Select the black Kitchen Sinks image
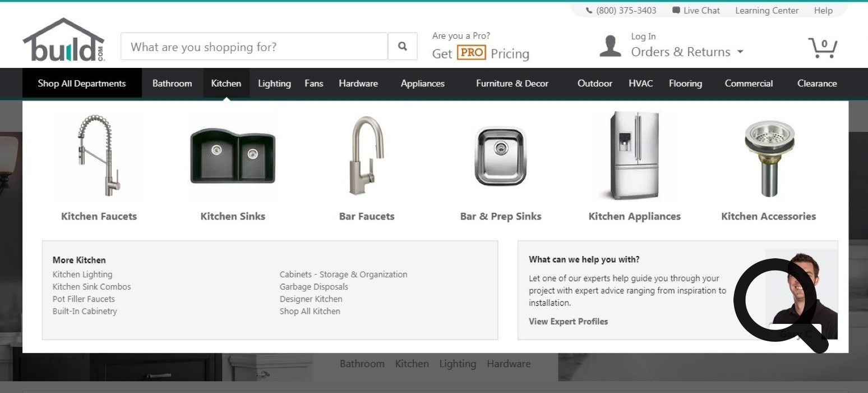The height and width of the screenshot is (393, 868). coord(233,156)
